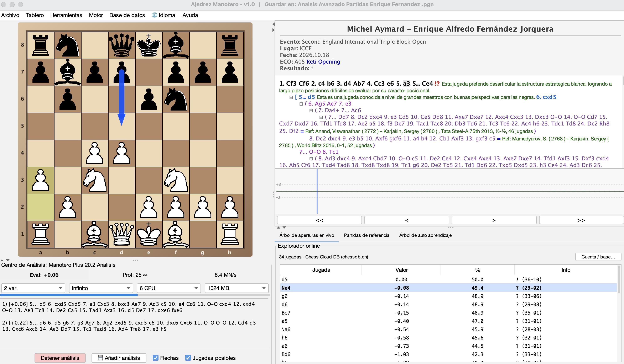The image size is (624, 364).
Task: Click the analysis depth progress bar
Action: click(135, 295)
